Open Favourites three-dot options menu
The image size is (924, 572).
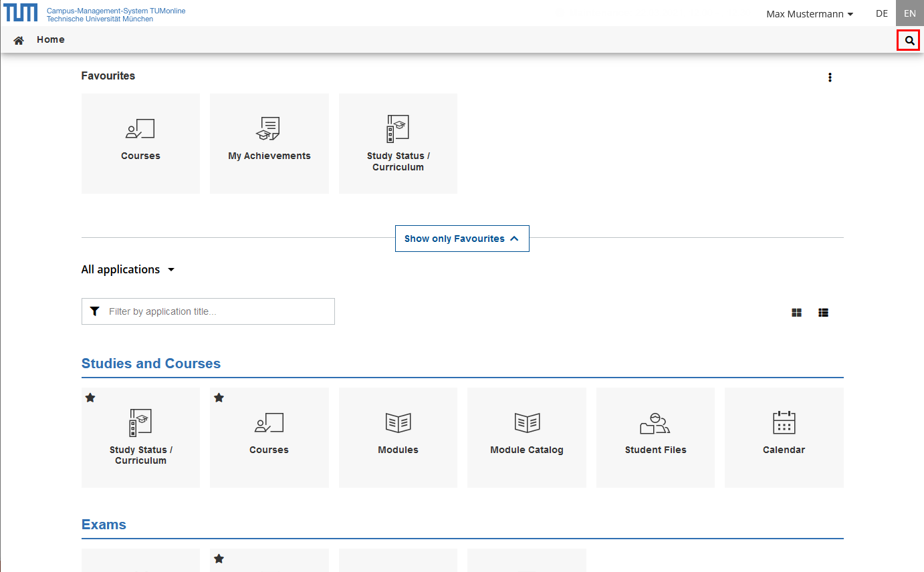click(830, 78)
